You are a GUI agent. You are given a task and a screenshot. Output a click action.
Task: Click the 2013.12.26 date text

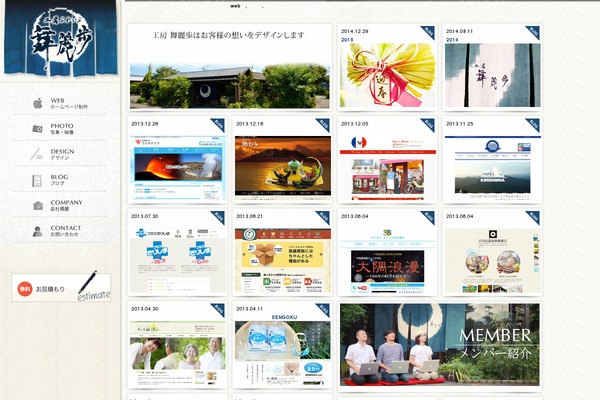[145, 124]
